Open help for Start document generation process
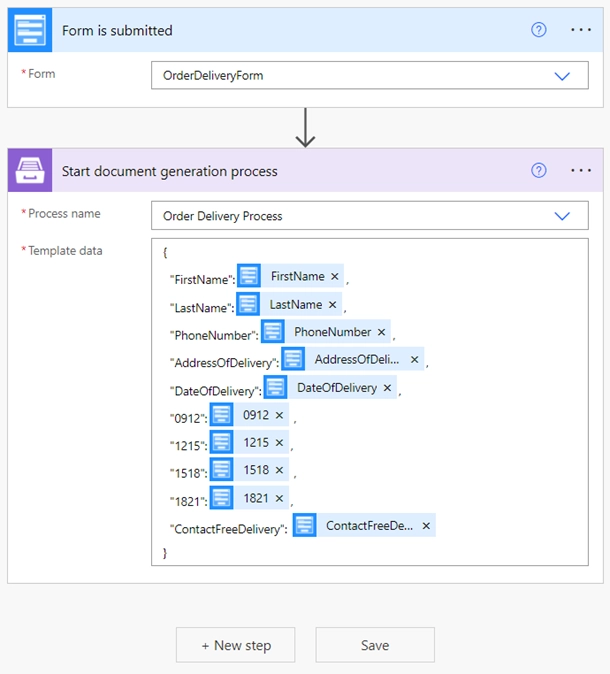 [x=539, y=170]
